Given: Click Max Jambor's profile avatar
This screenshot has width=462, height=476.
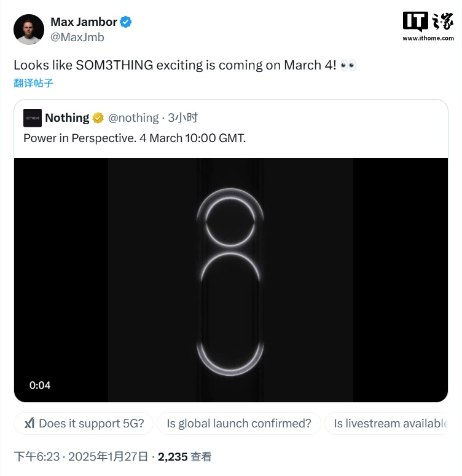Looking at the screenshot, I should pos(29,29).
